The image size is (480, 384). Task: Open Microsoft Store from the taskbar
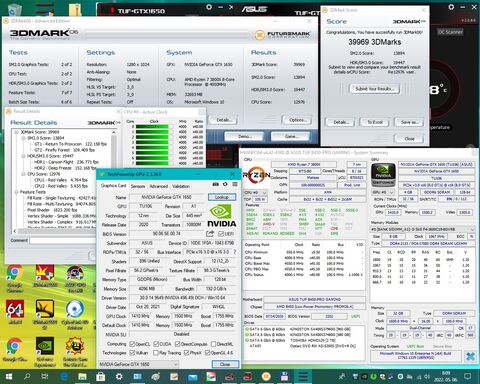click(x=100, y=377)
